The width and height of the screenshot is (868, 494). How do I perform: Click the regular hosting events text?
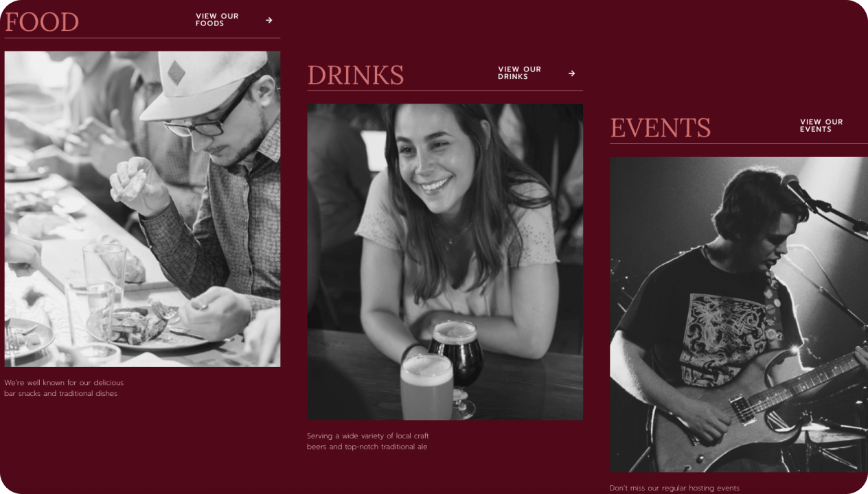click(x=674, y=488)
